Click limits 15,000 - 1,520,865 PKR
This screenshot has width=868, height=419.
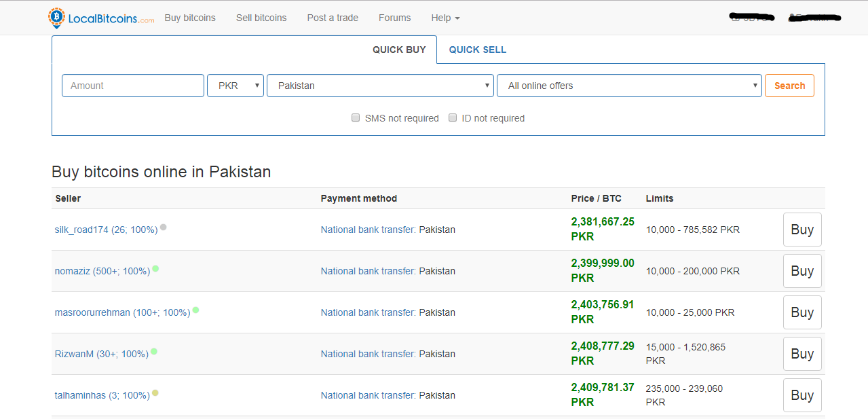pyautogui.click(x=685, y=354)
